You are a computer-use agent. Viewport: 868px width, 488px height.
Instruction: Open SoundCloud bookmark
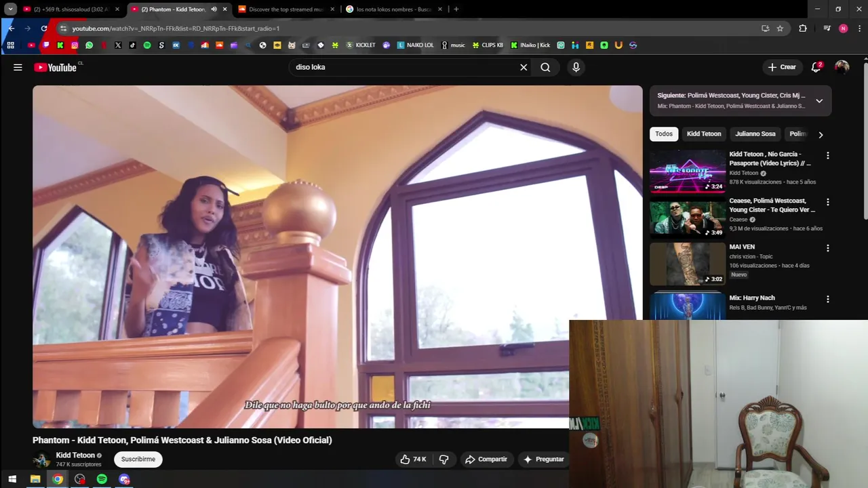219,45
